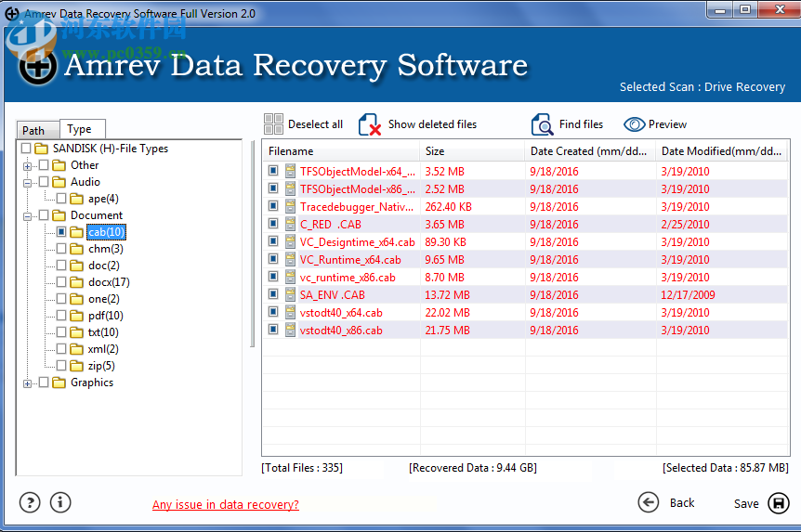Click the tree panel vertical scrollbar

pyautogui.click(x=252, y=244)
